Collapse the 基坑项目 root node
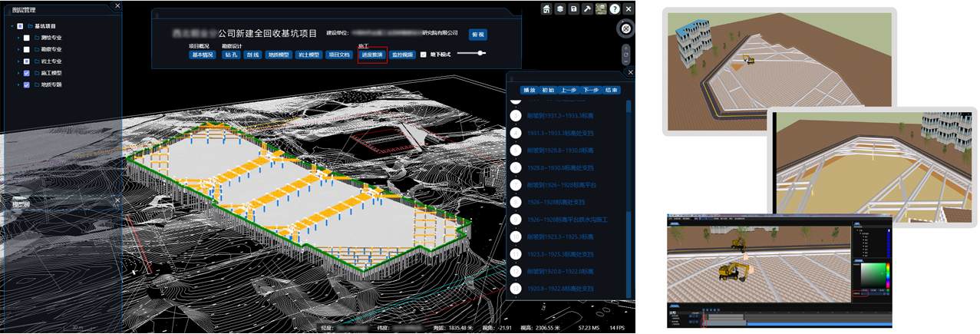The width and height of the screenshot is (980, 334). (11, 26)
